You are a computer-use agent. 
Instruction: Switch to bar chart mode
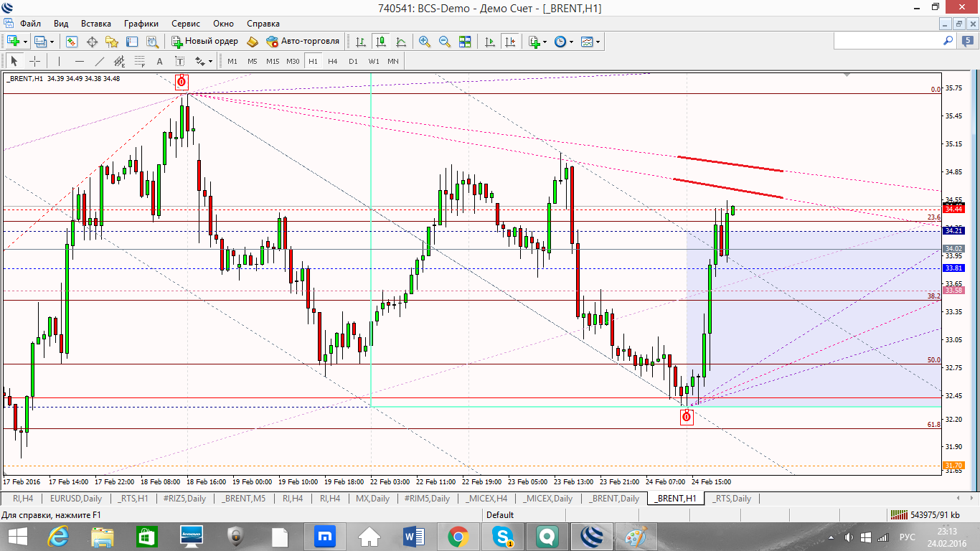click(360, 42)
